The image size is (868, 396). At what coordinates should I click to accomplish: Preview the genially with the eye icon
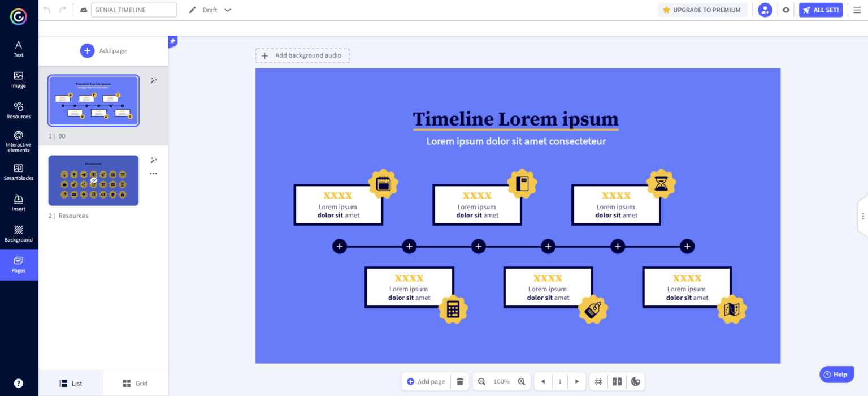point(785,10)
